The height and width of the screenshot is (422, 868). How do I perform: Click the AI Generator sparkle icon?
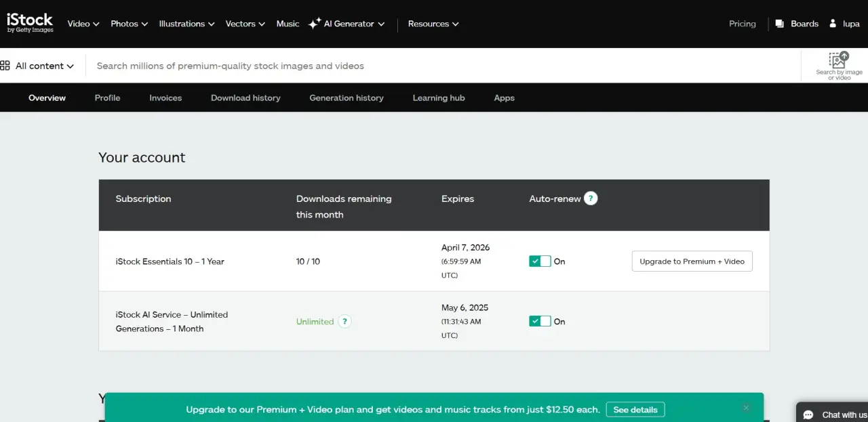coord(315,24)
